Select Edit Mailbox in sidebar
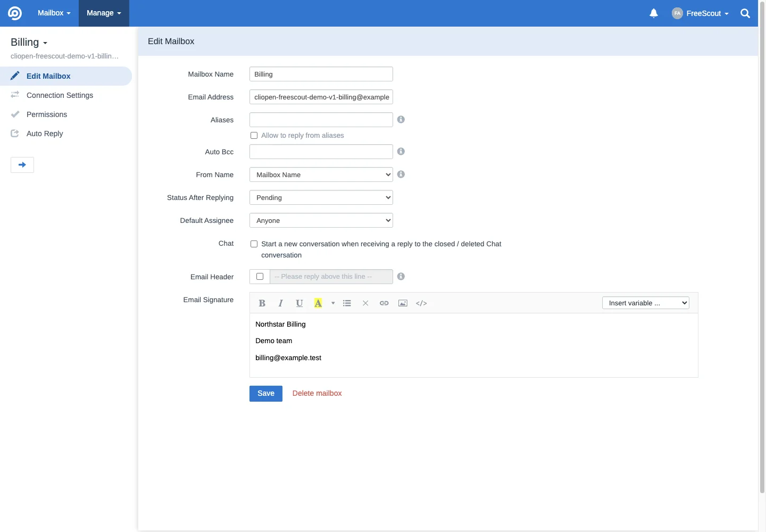Screen dimensions: 766x532 point(66,76)
